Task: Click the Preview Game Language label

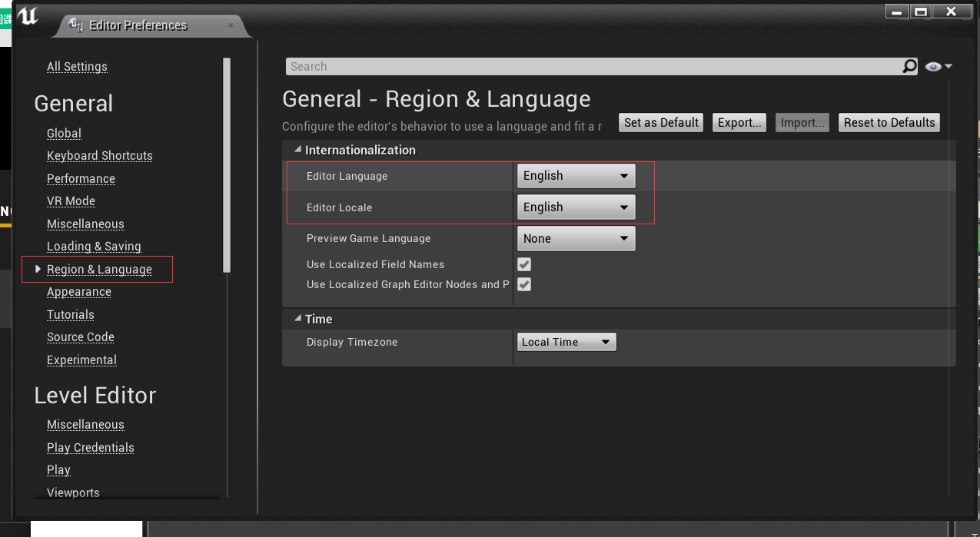Action: coord(368,239)
